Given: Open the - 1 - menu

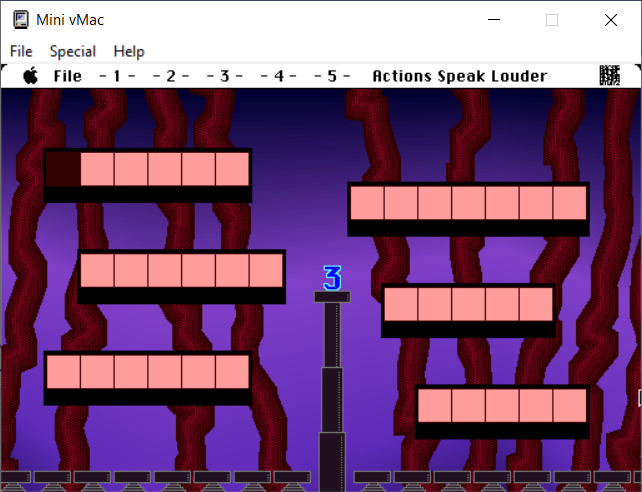Looking at the screenshot, I should 117,76.
